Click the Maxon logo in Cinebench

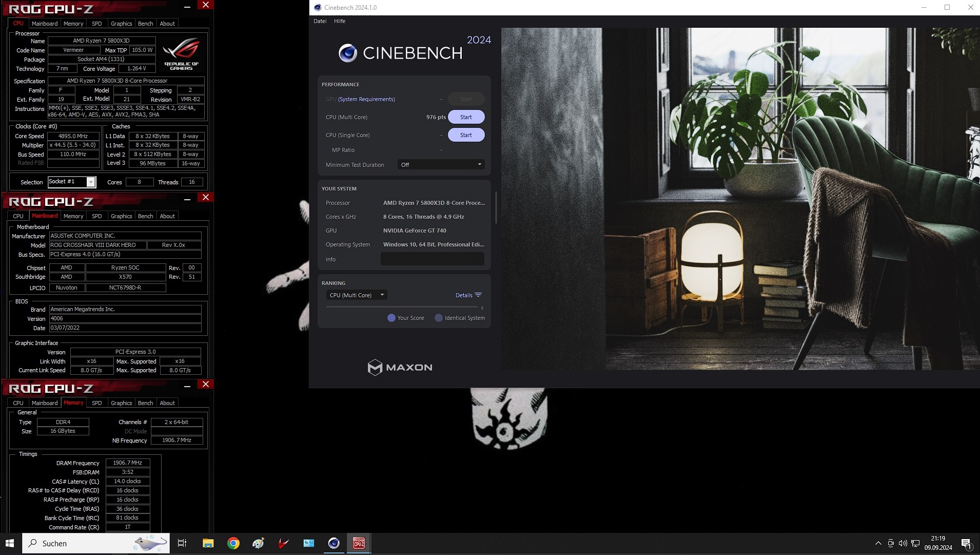click(x=400, y=367)
